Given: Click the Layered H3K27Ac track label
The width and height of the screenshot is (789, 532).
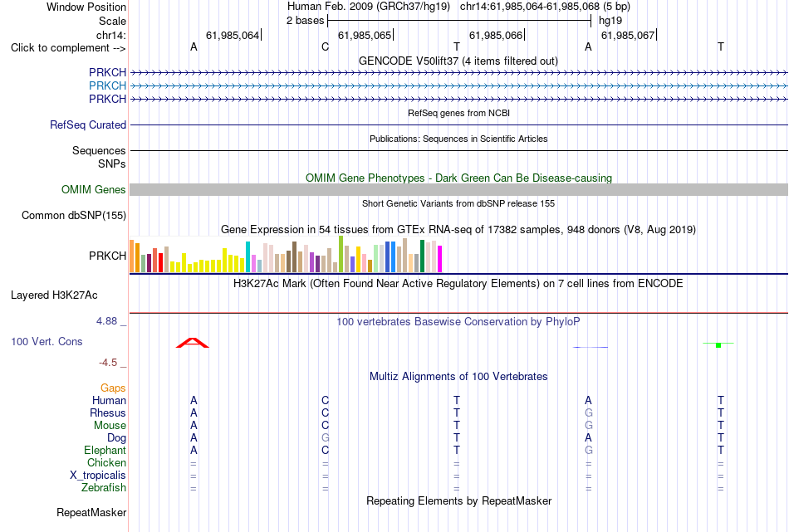Looking at the screenshot, I should point(54,295).
